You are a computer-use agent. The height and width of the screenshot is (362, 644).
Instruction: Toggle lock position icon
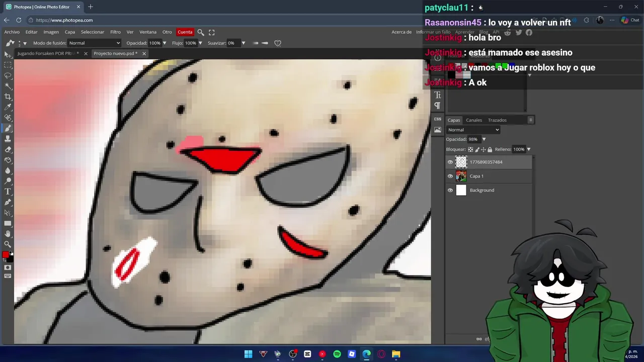coord(484,149)
